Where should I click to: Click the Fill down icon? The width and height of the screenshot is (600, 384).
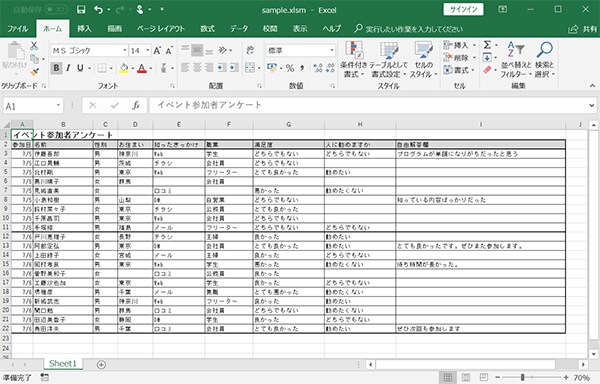tap(487, 58)
